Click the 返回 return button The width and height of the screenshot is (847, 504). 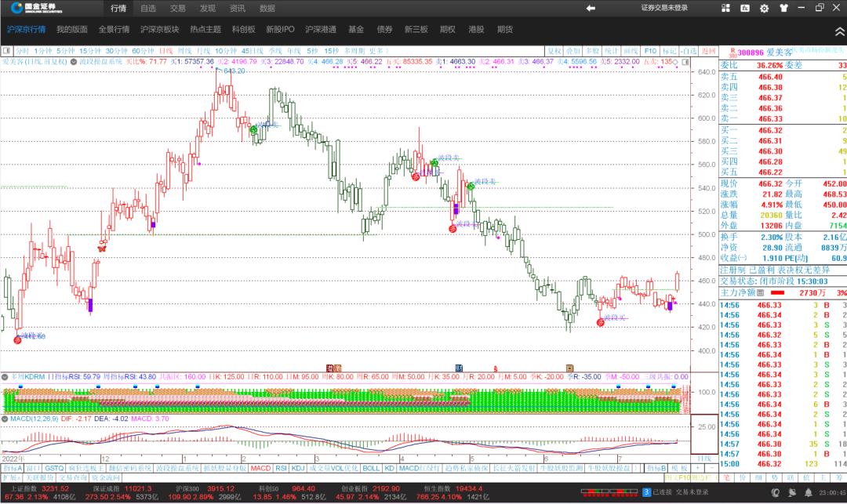click(709, 50)
